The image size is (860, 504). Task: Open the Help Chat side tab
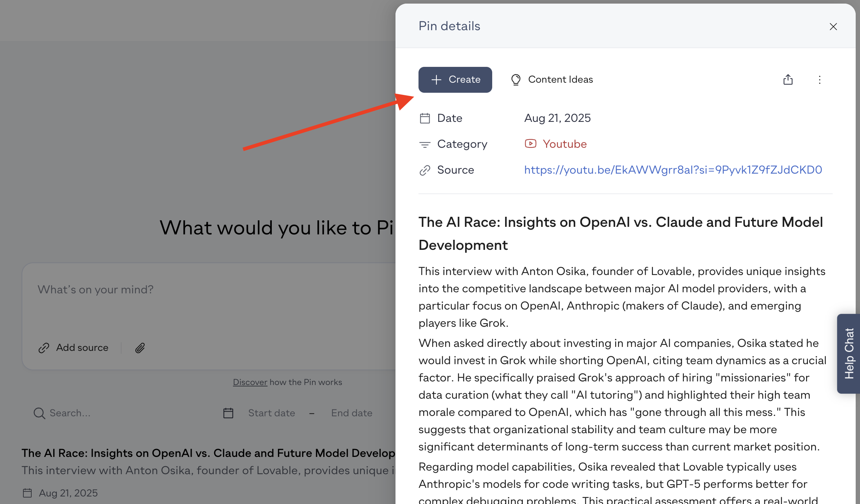(x=848, y=353)
